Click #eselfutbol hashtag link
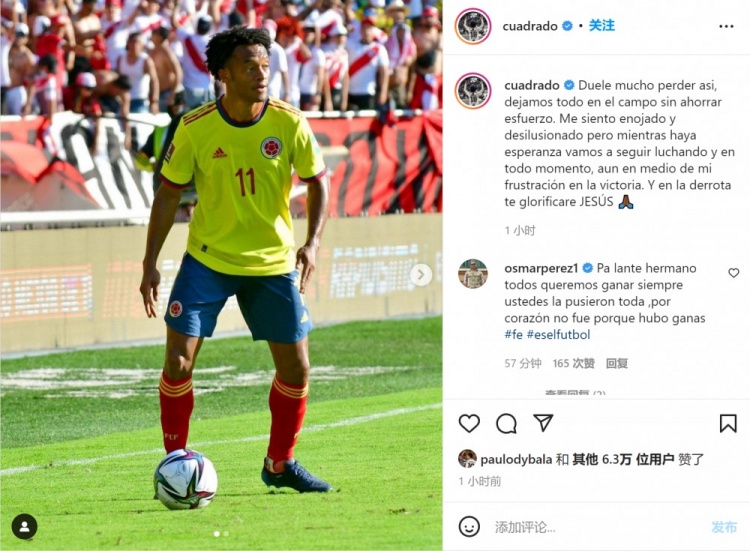This screenshot has height=551, width=750. 558,334
